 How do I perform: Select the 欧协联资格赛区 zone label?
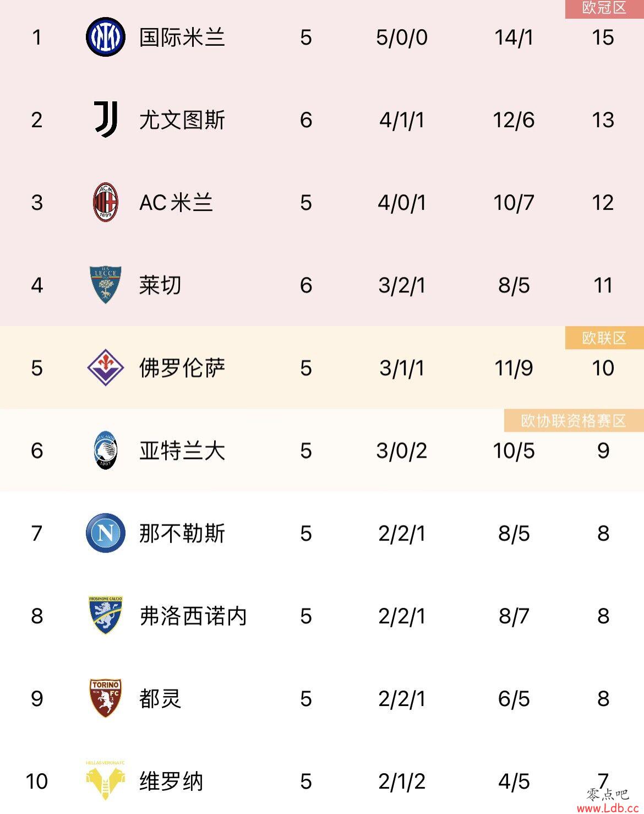[574, 421]
